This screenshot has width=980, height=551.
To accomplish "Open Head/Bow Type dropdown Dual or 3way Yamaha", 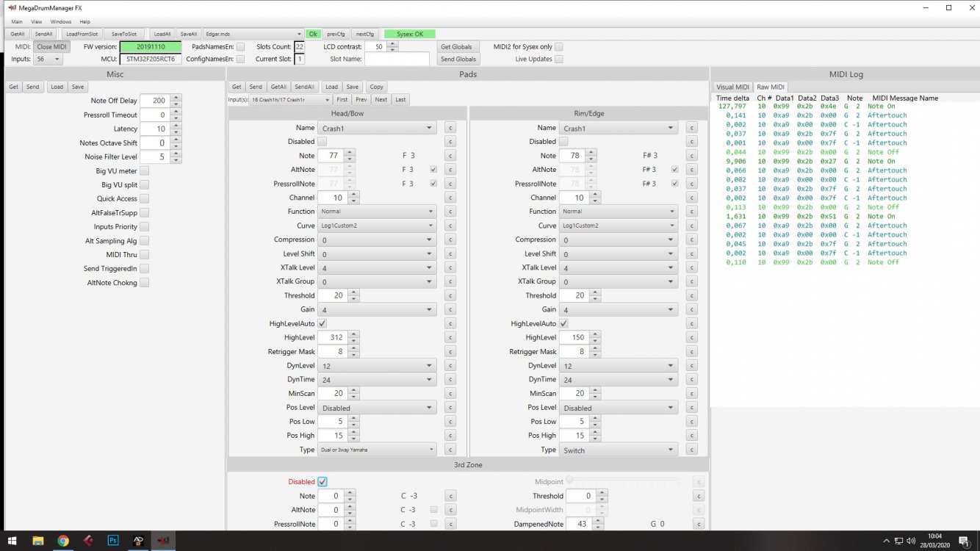I will [x=378, y=450].
